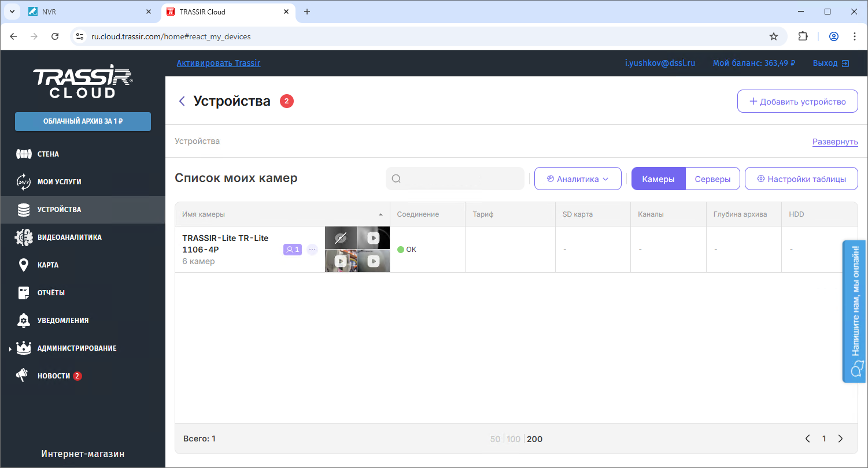The height and width of the screenshot is (468, 868).
Task: Set page size to 100
Action: (x=514, y=439)
